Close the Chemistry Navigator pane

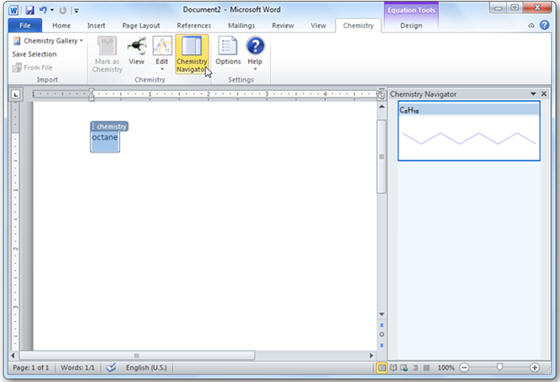coord(544,94)
